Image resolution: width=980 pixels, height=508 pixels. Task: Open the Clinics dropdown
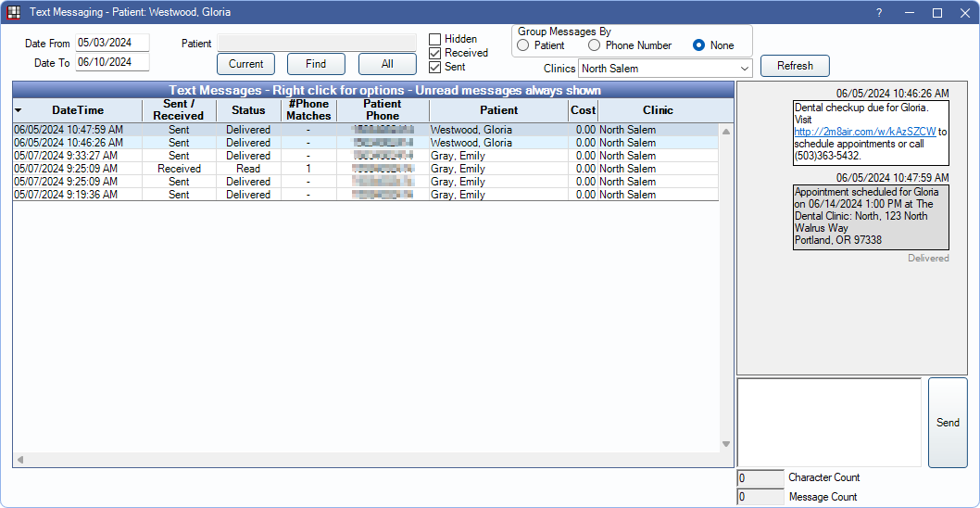pos(745,68)
